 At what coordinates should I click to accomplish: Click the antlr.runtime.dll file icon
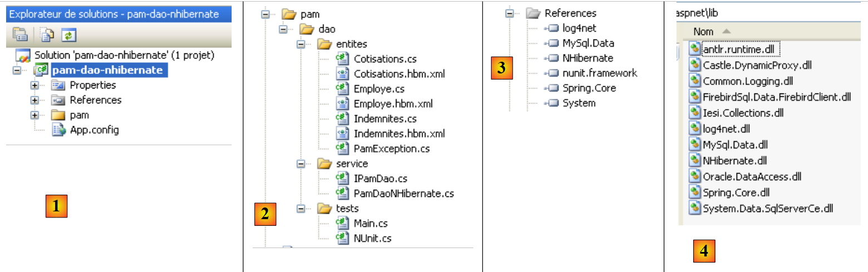[x=694, y=49]
